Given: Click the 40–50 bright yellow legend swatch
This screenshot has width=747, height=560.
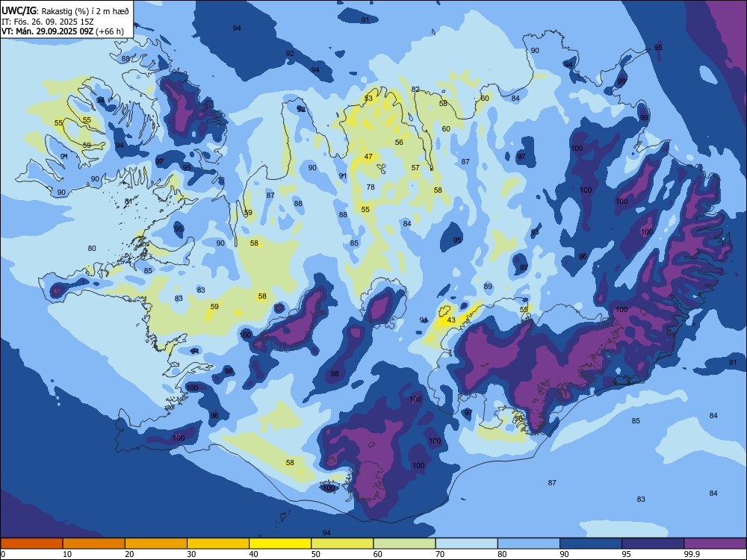Looking at the screenshot, I should point(280,544).
